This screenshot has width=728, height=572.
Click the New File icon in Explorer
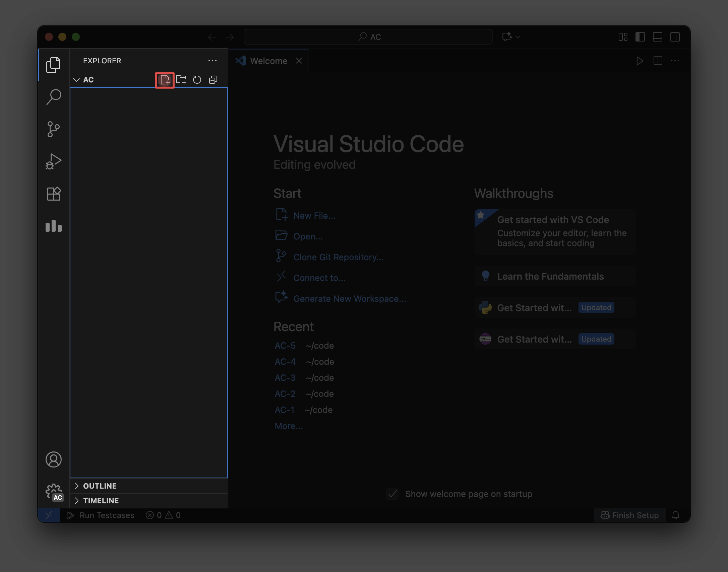pyautogui.click(x=165, y=80)
